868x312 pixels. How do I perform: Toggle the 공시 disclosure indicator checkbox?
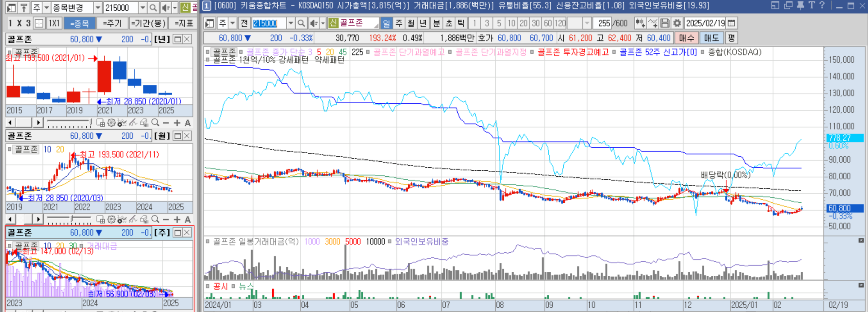click(208, 286)
